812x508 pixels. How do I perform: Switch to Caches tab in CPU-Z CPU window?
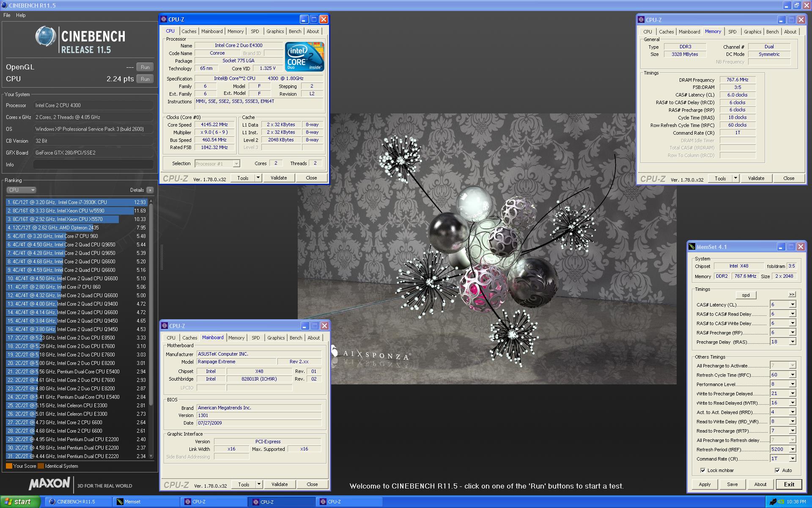pos(189,31)
